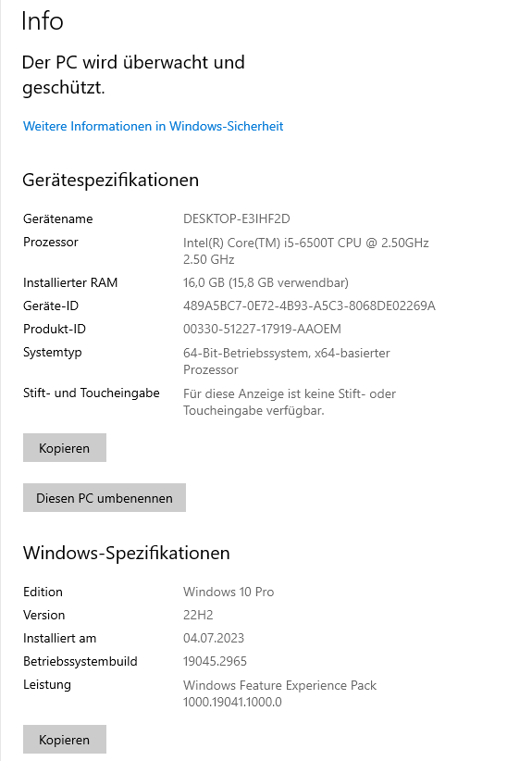Viewport: 532px width, 761px height.
Task: Open Weitere Informationen in Windows-Sicherheit link
Action: pos(154,126)
